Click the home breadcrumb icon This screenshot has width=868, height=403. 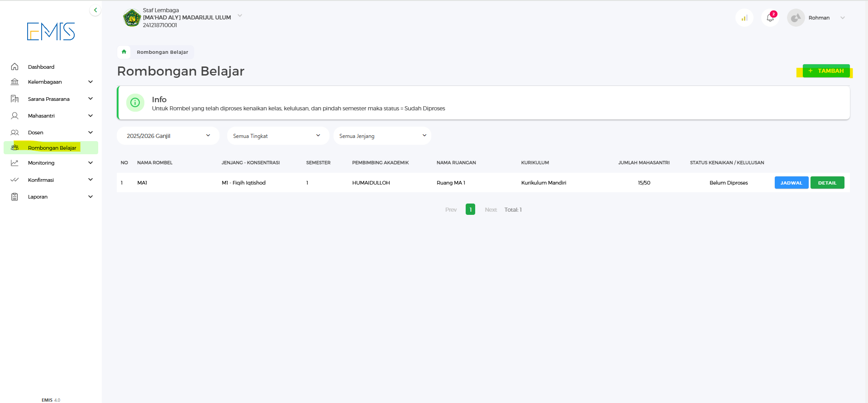click(124, 52)
